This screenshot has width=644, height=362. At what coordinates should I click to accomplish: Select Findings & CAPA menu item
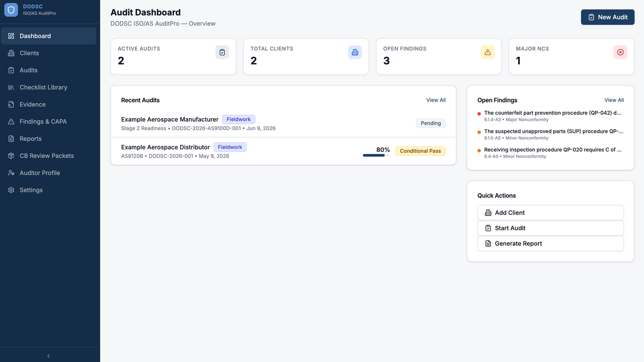(x=49, y=122)
